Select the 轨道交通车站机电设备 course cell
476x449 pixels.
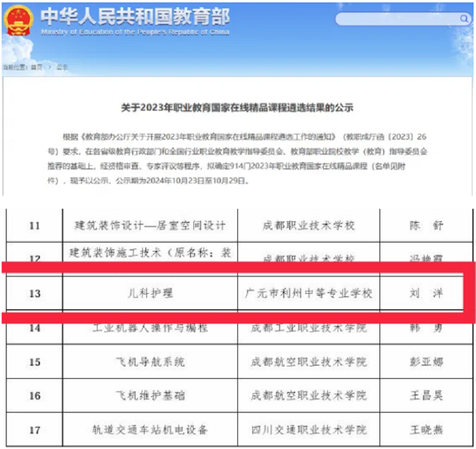[150, 429]
